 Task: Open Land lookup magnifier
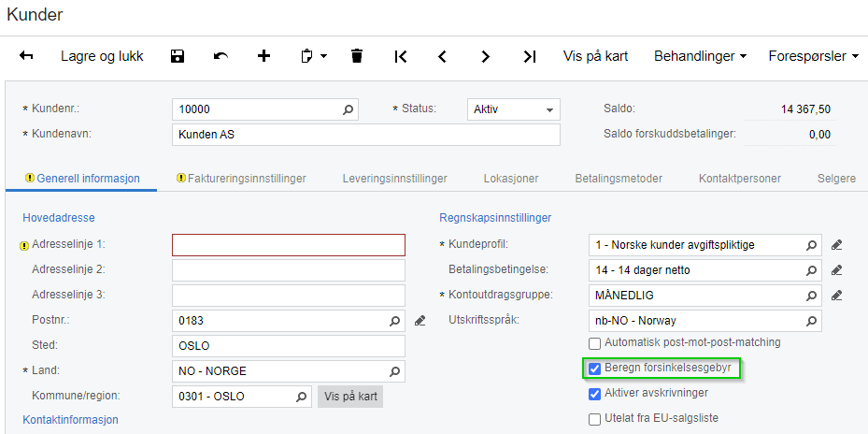click(x=394, y=371)
